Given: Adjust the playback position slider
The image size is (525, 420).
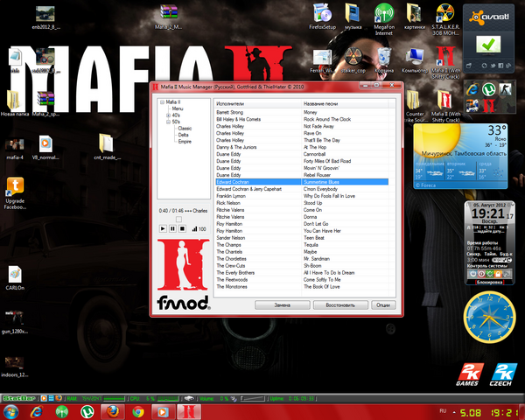Looking at the screenshot, I should [x=178, y=219].
